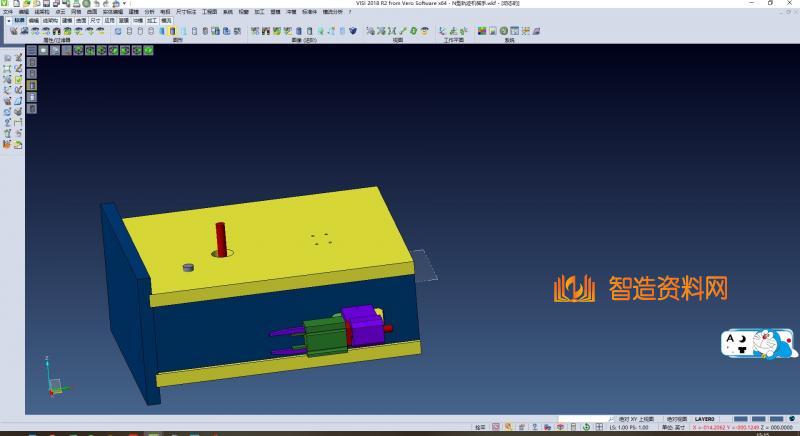Click the green round icon in 系统 group
Screen dimensions: 800x436
(x=505, y=31)
